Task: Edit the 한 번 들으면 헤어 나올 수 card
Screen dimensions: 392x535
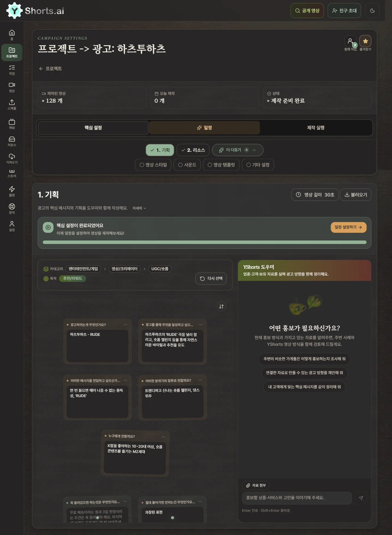Action: (97, 402)
